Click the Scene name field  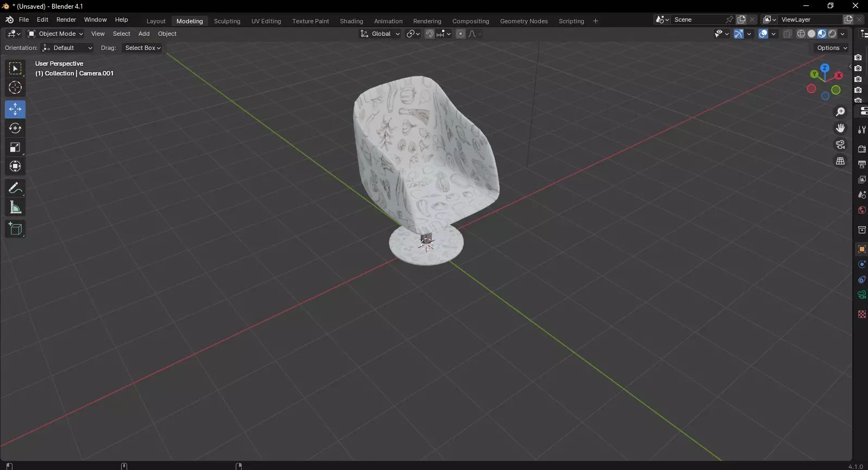(699, 20)
